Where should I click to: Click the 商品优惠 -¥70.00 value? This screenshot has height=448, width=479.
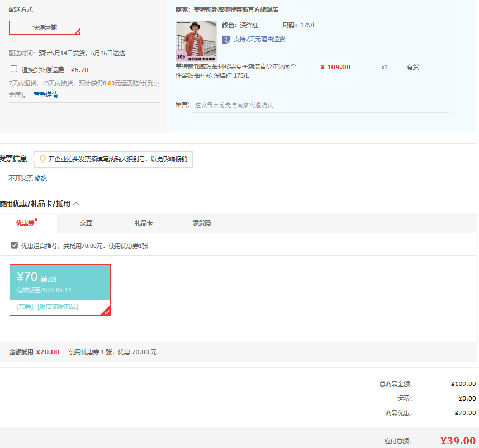point(464,413)
